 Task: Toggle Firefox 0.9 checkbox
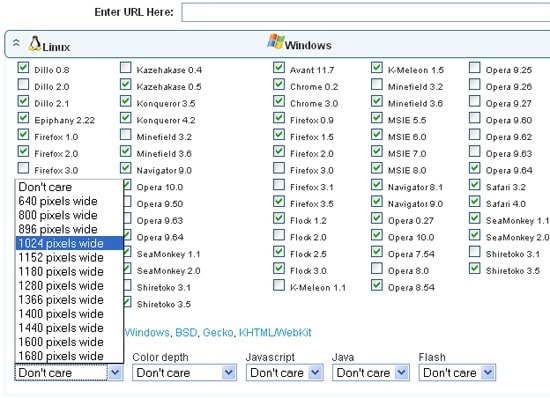click(279, 117)
